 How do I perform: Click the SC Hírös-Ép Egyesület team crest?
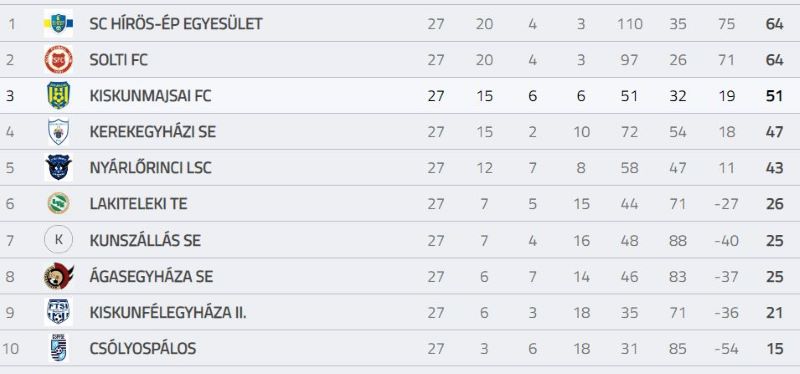point(59,23)
